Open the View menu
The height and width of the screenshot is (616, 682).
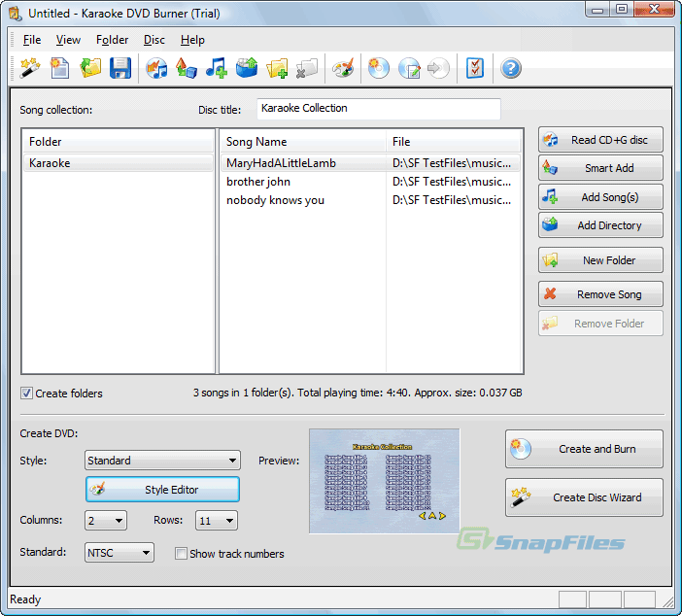point(68,40)
